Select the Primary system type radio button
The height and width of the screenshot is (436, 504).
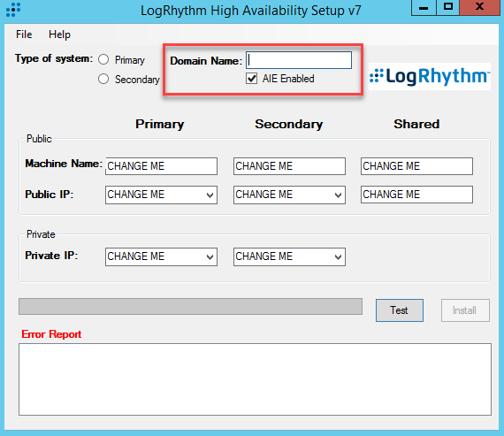pos(103,59)
